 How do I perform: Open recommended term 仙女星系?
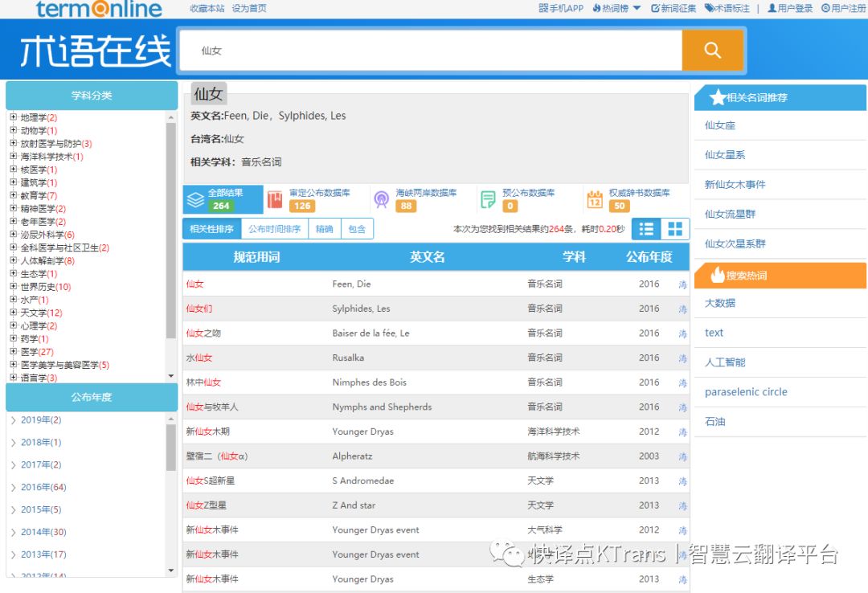[x=725, y=155]
